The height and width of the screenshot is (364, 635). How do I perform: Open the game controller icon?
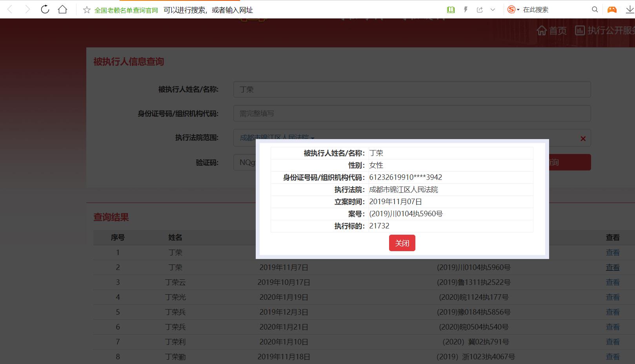tap(612, 10)
